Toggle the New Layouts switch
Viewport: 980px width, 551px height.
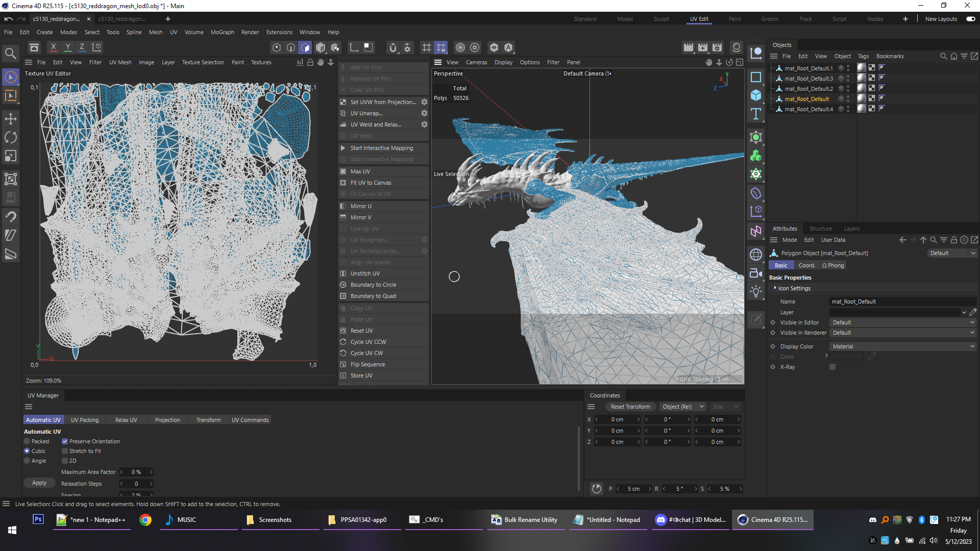[971, 19]
